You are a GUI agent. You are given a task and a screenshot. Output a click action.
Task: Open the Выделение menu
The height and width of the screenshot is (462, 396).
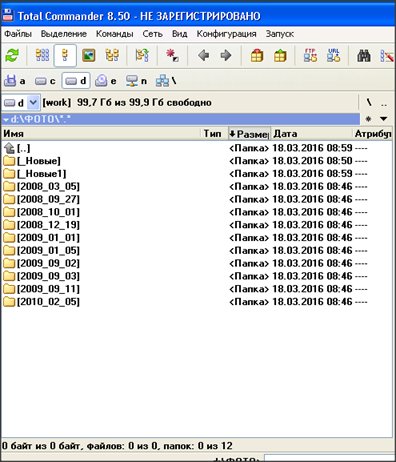(x=64, y=34)
